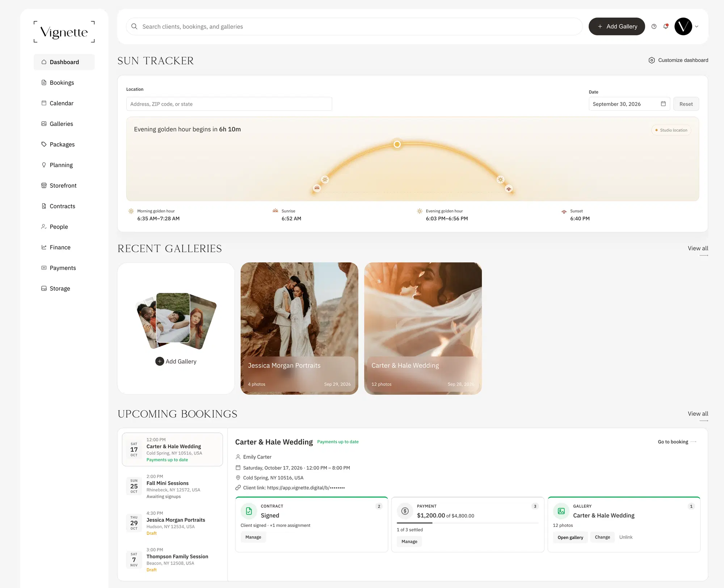This screenshot has width=724, height=588.
Task: Go to booking link
Action: (677, 442)
